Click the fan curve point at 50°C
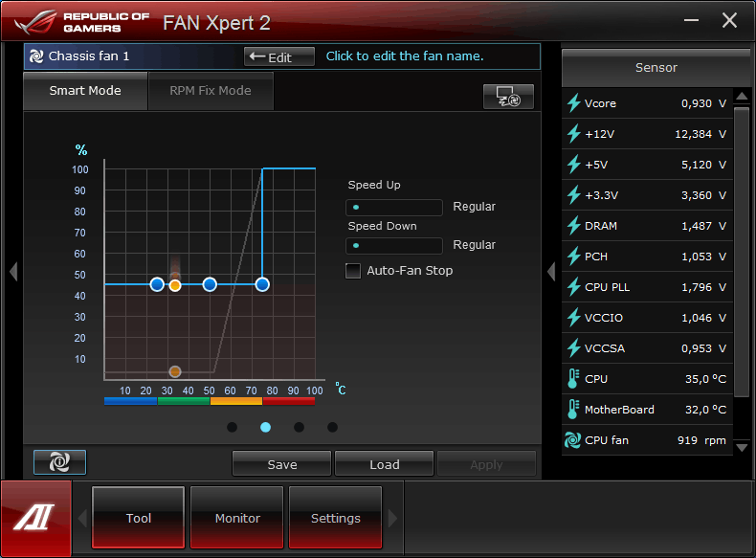The image size is (756, 558). (210, 284)
